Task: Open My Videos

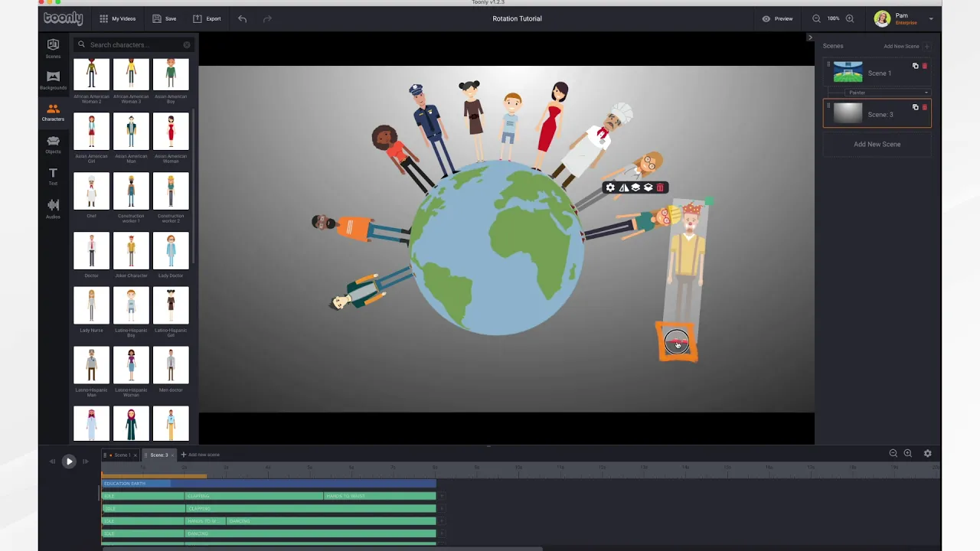Action: 116,18
